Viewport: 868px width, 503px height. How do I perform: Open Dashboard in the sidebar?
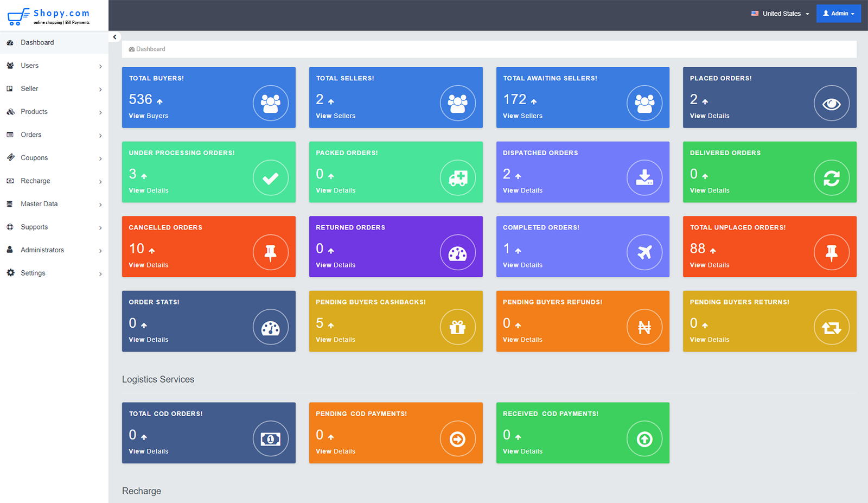tap(54, 42)
